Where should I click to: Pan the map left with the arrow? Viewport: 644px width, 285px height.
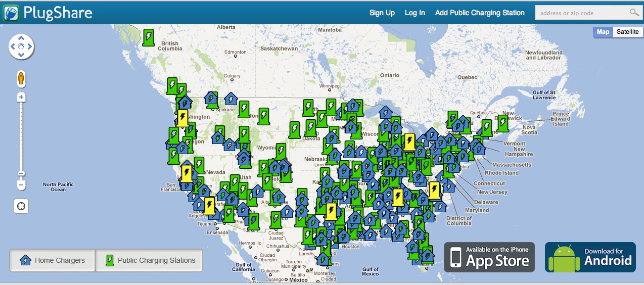(x=12, y=47)
